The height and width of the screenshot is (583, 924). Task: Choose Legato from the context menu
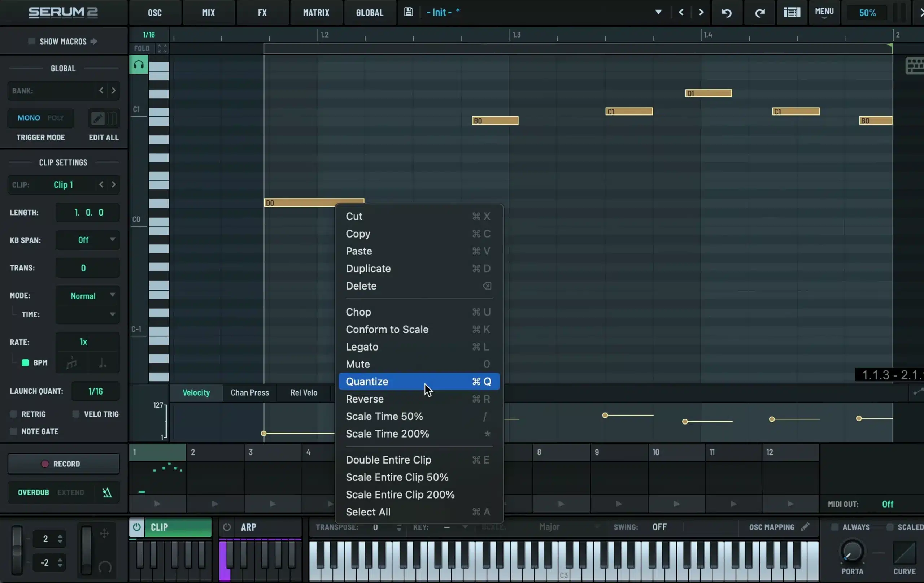click(x=419, y=347)
